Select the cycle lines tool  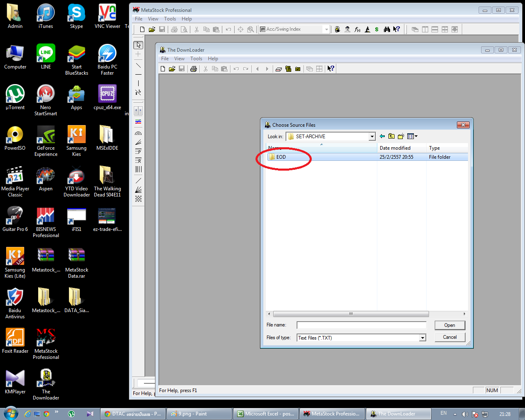click(138, 169)
